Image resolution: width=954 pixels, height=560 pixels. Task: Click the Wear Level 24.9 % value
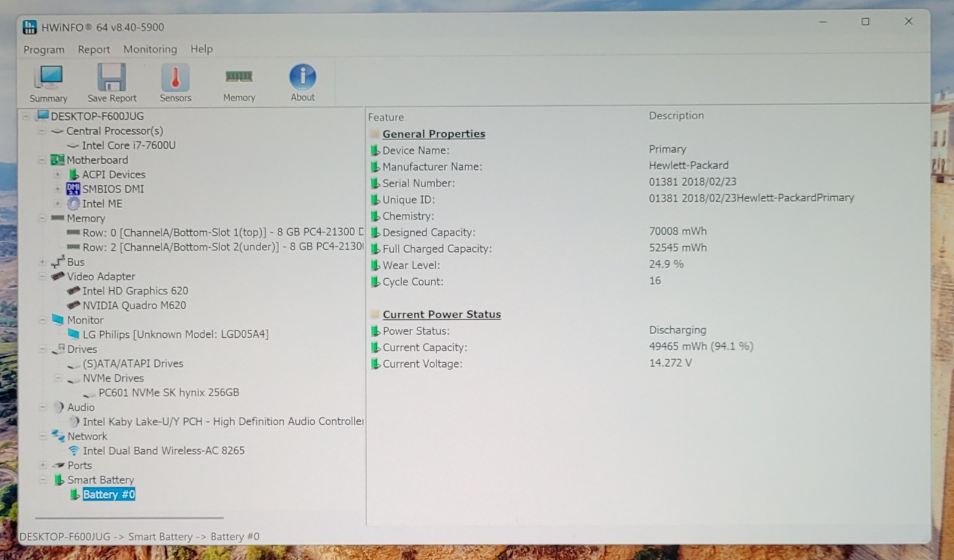[x=667, y=264]
